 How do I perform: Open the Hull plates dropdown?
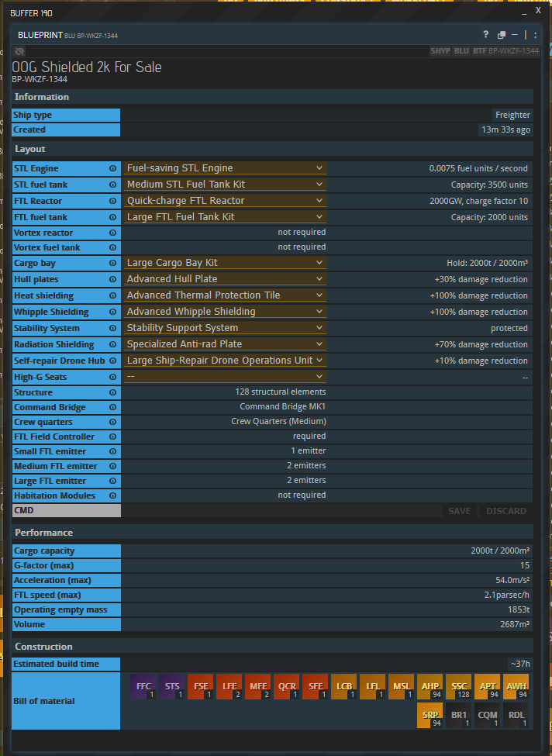[225, 279]
